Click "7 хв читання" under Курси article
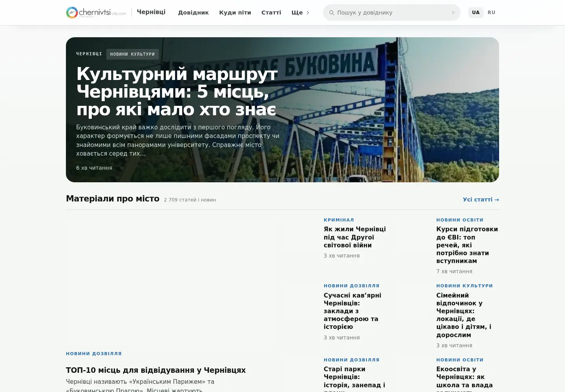The width and height of the screenshot is (565, 392). pyautogui.click(x=454, y=271)
